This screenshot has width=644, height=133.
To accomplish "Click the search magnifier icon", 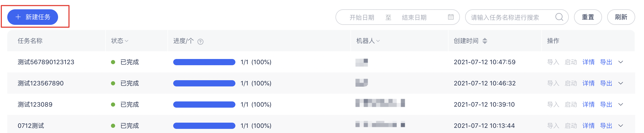I will (x=559, y=17).
